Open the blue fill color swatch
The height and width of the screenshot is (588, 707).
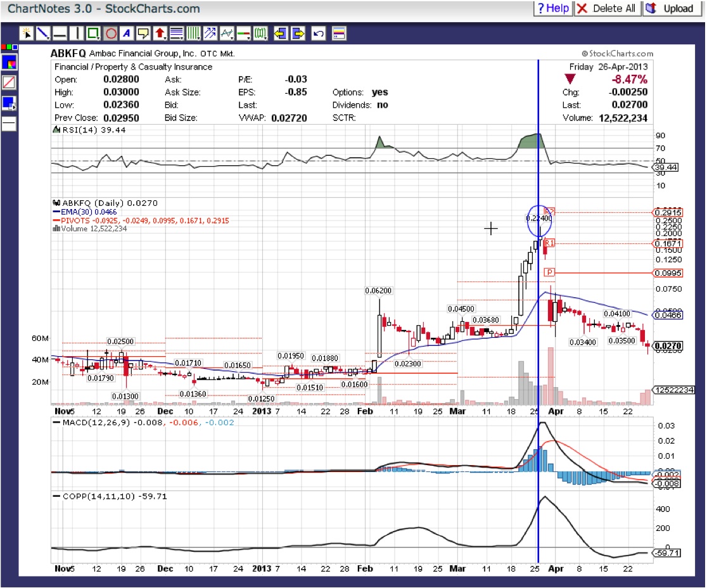pos(9,103)
